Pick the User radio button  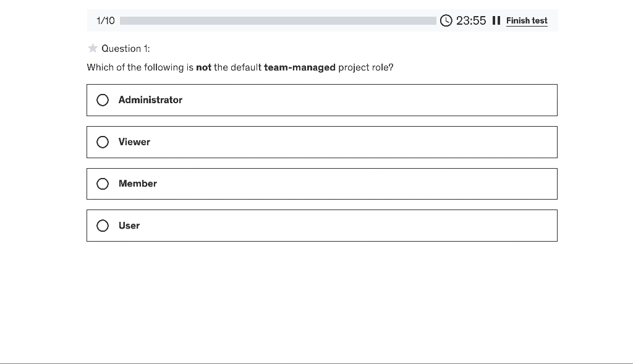[103, 226]
